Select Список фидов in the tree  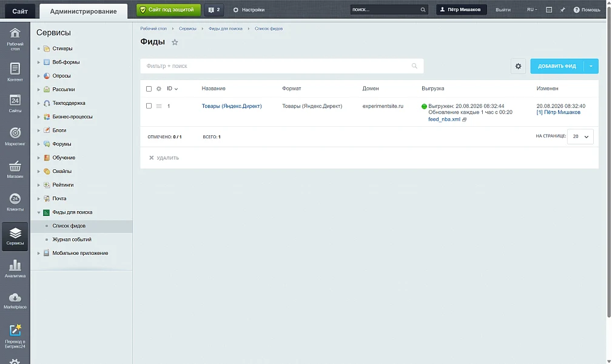pyautogui.click(x=69, y=226)
